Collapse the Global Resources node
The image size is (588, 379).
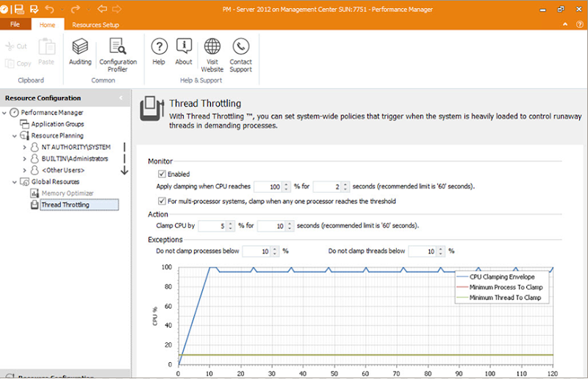point(15,183)
